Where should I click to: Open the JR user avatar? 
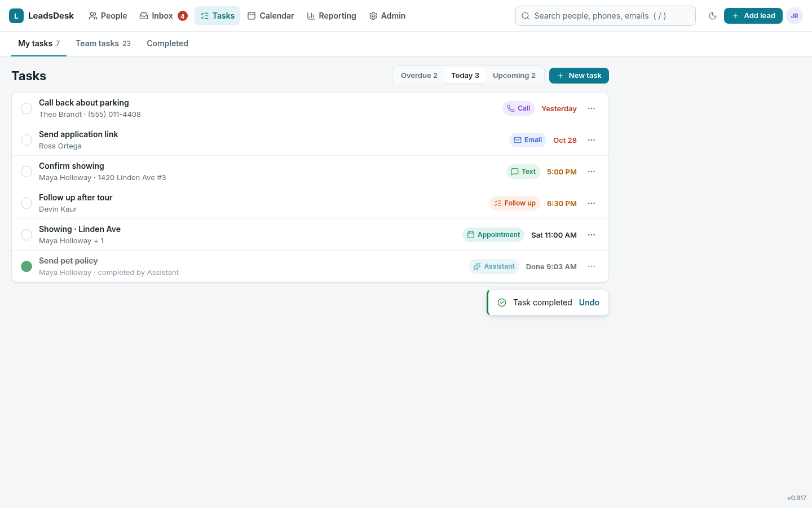pos(795,16)
